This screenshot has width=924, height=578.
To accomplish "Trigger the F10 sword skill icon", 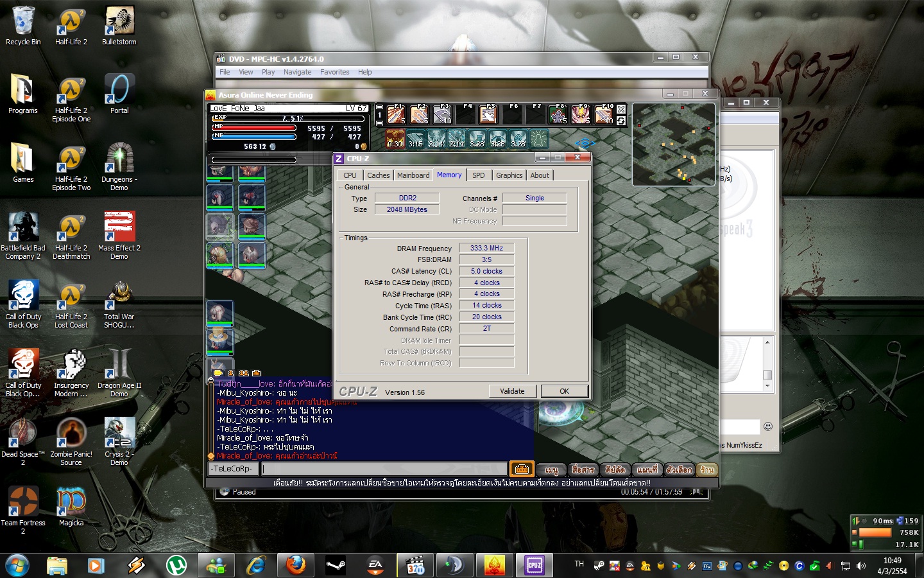I will (x=604, y=114).
